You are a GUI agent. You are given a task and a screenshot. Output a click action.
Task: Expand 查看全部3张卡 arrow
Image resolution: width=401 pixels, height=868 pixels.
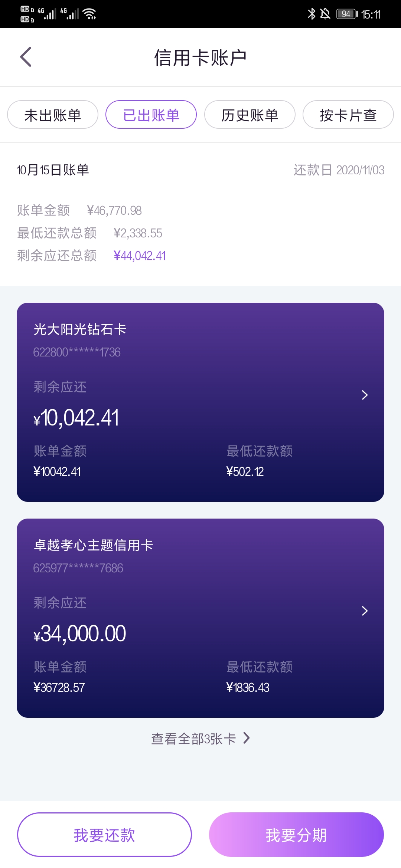[x=246, y=738]
